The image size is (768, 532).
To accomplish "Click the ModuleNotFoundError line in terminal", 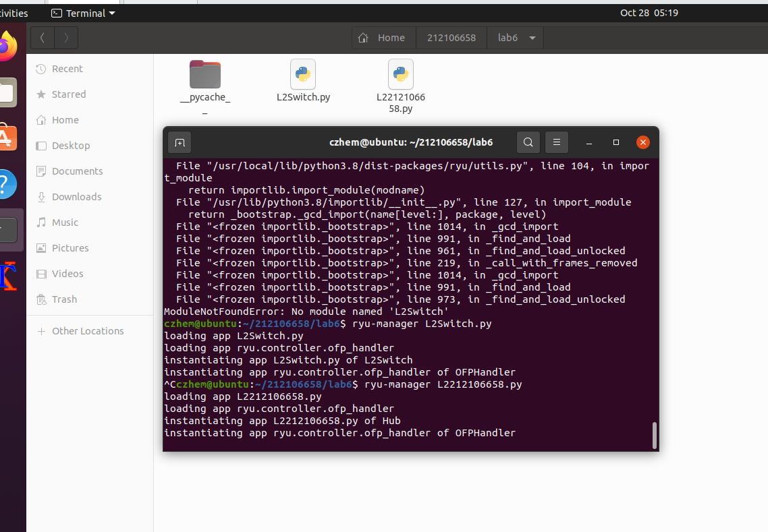I will click(x=306, y=312).
